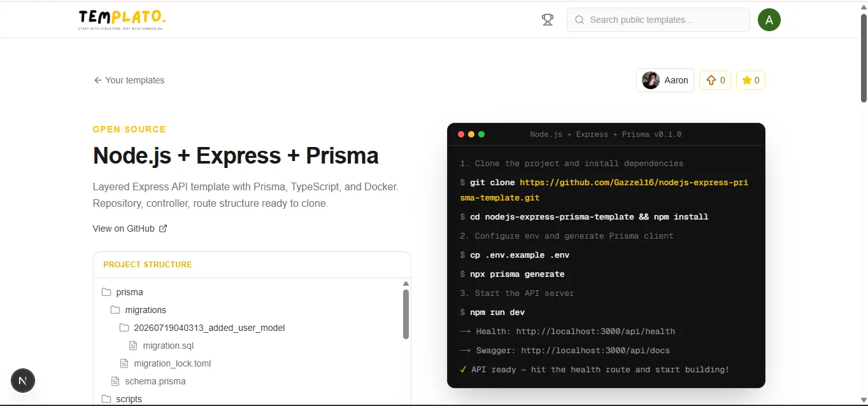This screenshot has width=868, height=406.
Task: Upvote this template
Action: point(715,80)
